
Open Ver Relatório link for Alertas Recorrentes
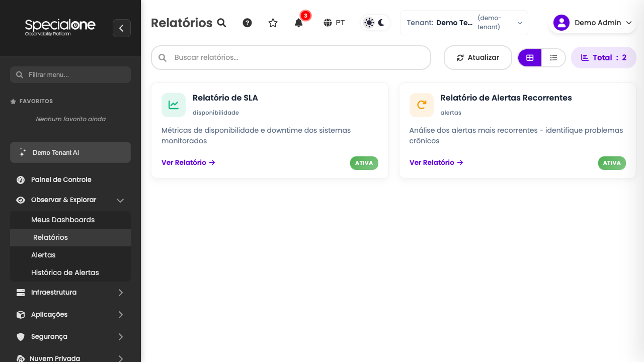coord(436,162)
